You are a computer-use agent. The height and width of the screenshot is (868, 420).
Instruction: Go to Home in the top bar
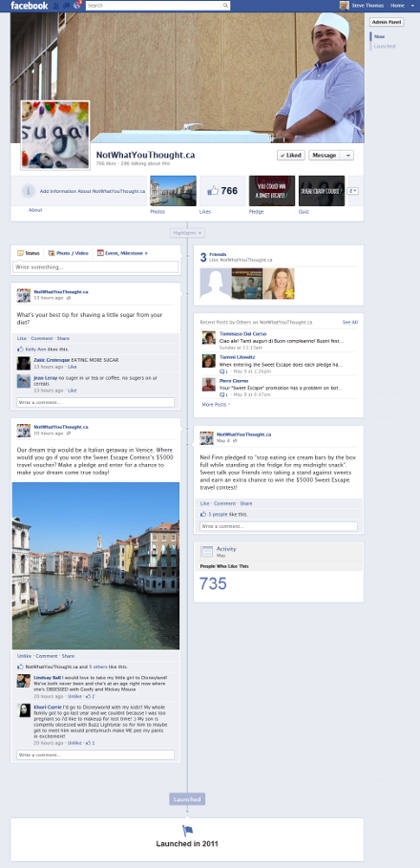pos(397,6)
